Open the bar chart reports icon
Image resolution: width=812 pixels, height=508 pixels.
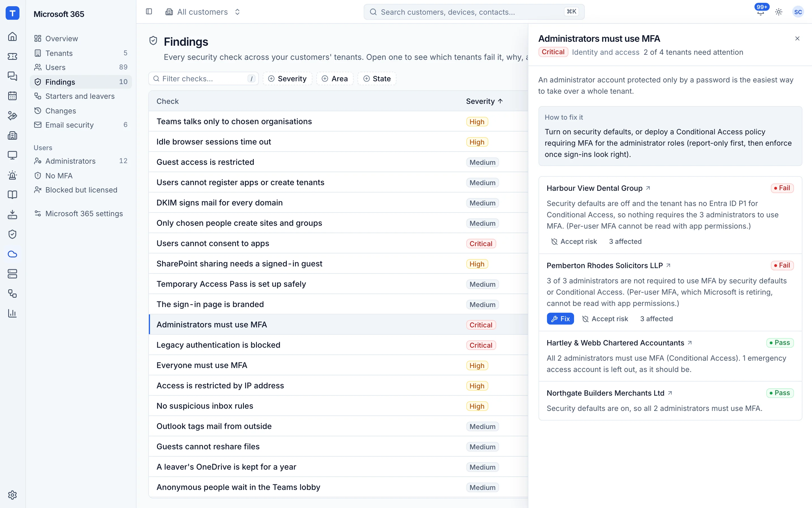pos(12,313)
